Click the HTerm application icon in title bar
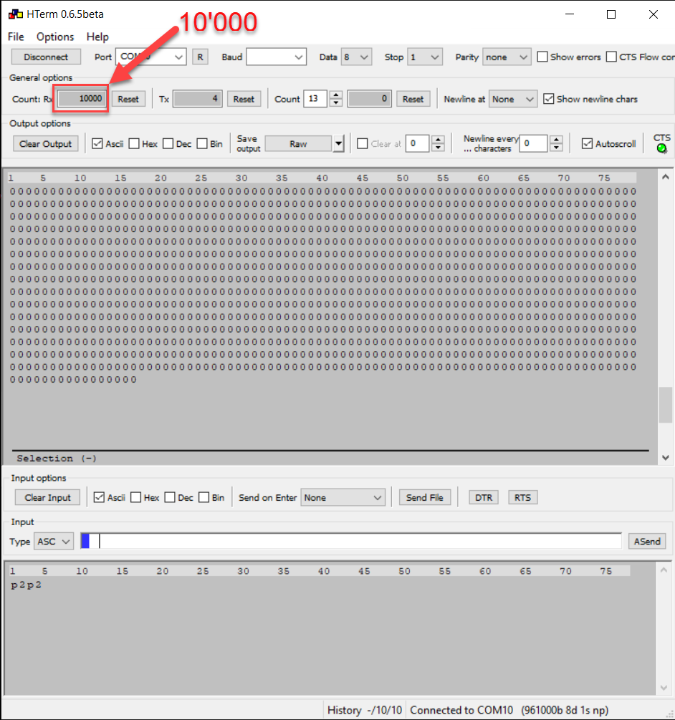 click(x=15, y=15)
